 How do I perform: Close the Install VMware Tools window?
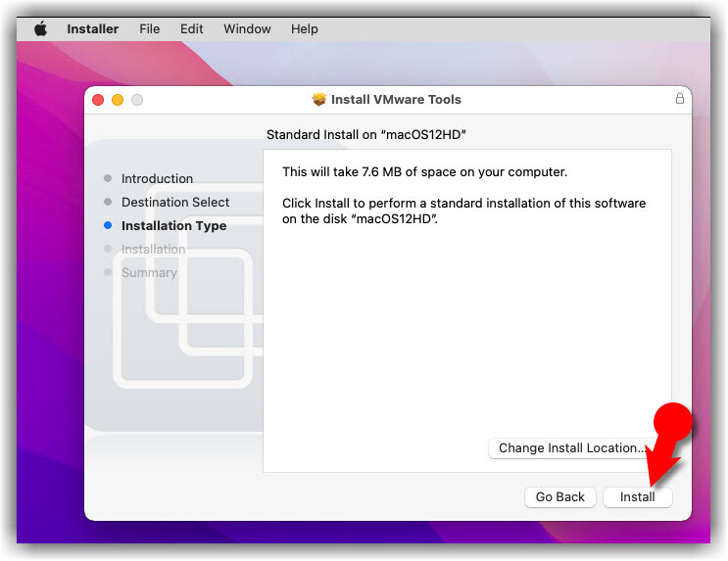(x=98, y=100)
